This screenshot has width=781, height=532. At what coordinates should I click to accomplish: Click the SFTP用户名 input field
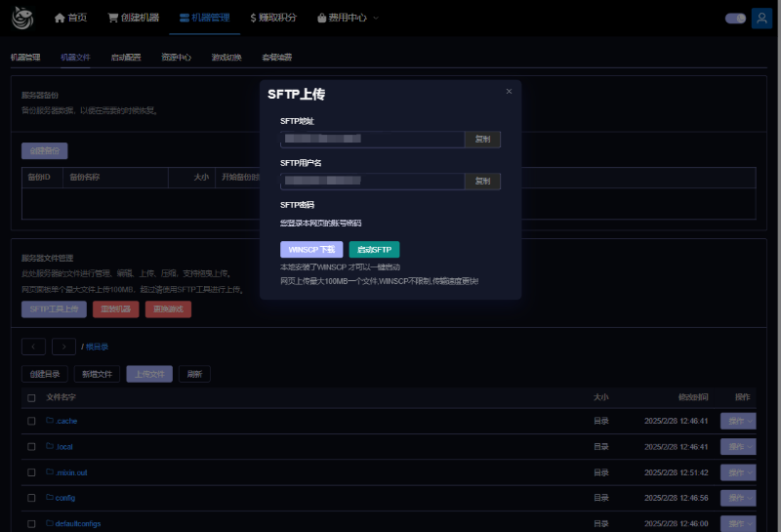click(x=371, y=181)
